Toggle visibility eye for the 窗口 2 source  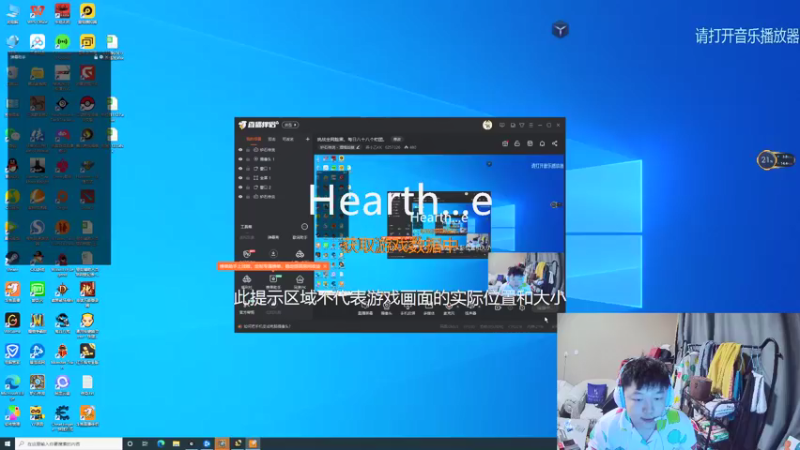coord(240,187)
